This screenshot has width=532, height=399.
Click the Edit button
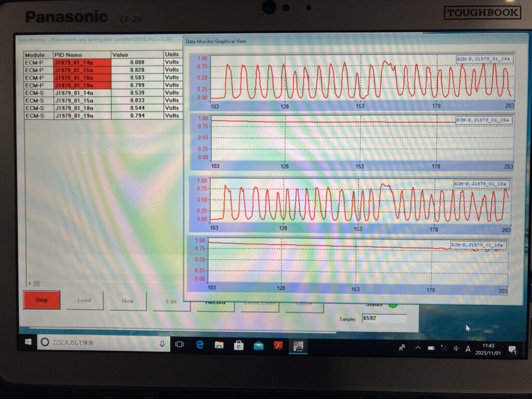tap(171, 301)
